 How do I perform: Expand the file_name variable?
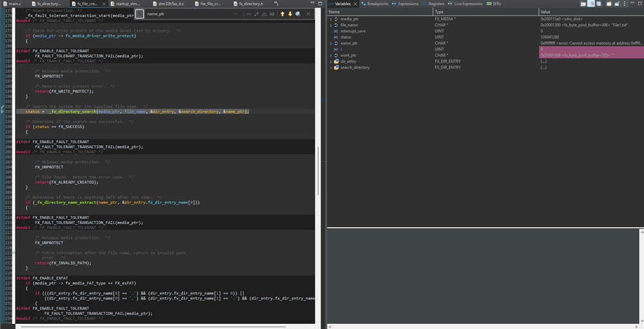click(331, 25)
